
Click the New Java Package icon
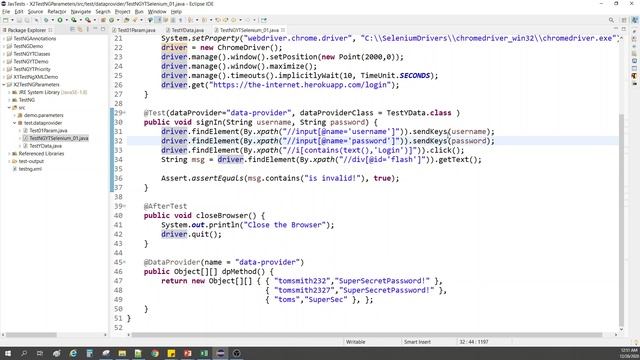click(x=103, y=20)
